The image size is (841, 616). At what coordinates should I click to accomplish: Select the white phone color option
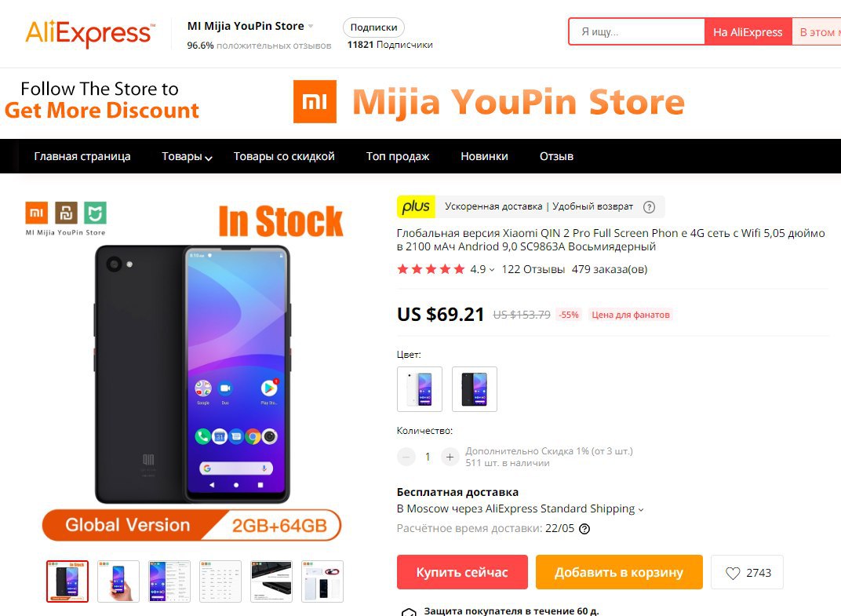(x=420, y=389)
